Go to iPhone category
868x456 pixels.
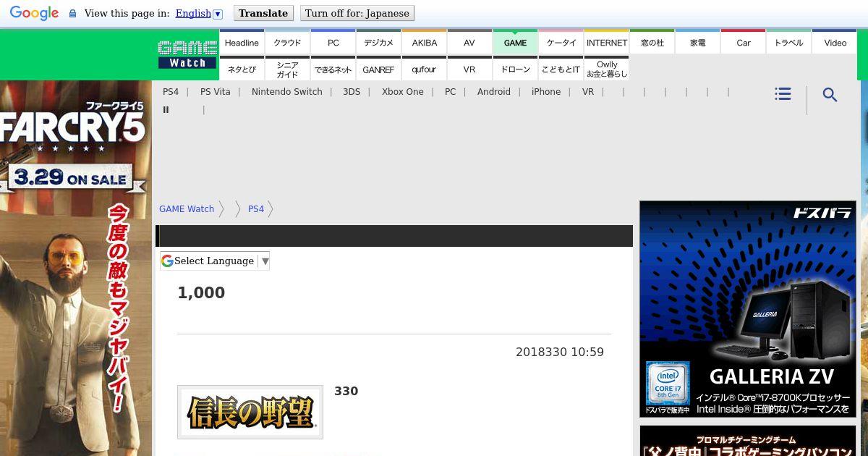pos(546,92)
